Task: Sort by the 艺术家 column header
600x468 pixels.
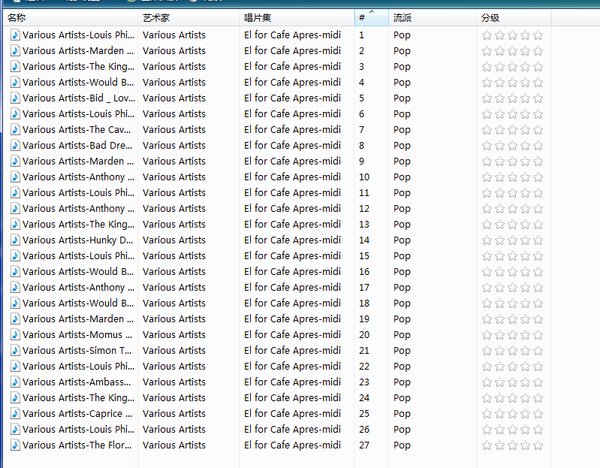Action: 189,18
